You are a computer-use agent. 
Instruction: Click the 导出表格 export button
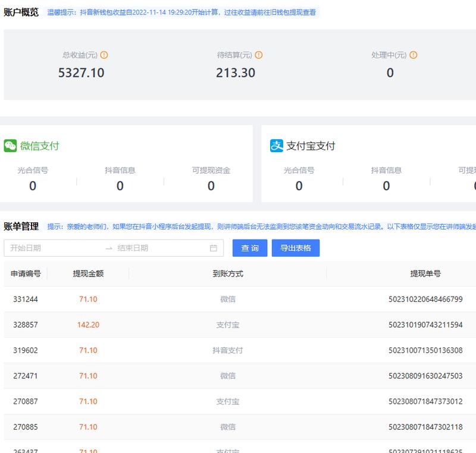point(296,248)
